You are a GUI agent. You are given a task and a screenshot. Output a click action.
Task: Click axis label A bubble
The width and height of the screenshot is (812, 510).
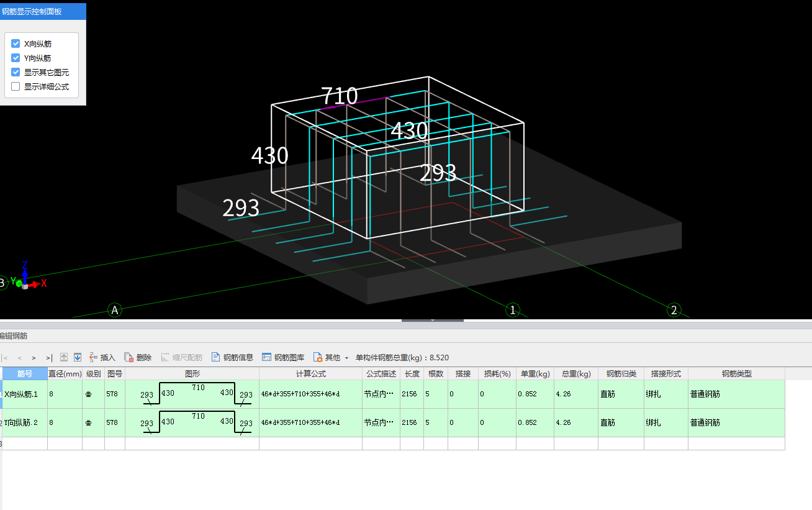114,310
